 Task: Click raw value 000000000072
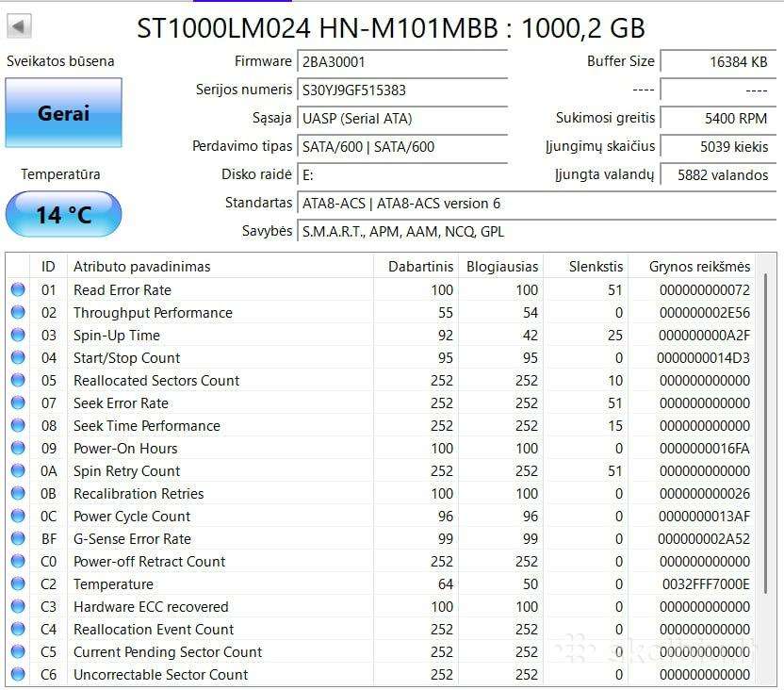tap(705, 290)
